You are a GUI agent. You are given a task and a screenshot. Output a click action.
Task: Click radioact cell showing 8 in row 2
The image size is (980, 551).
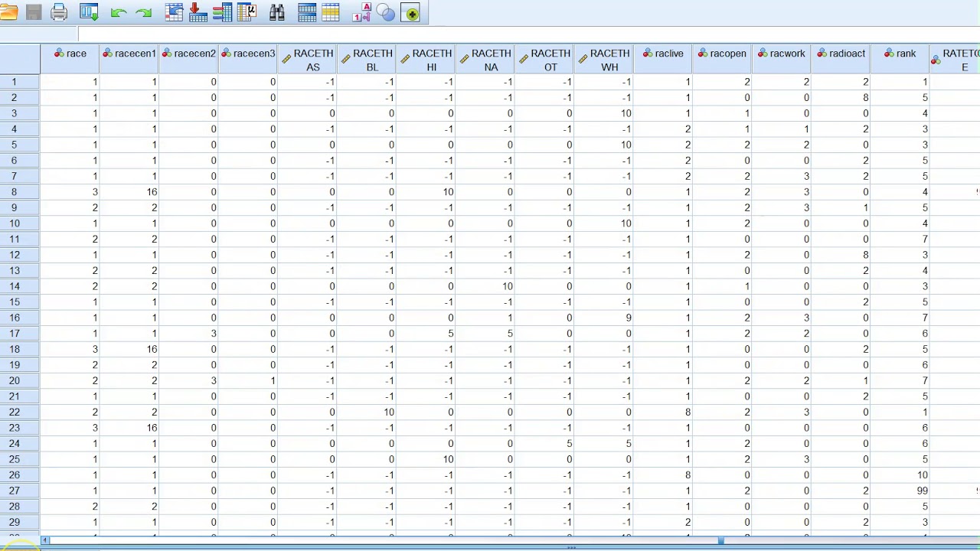coord(841,98)
